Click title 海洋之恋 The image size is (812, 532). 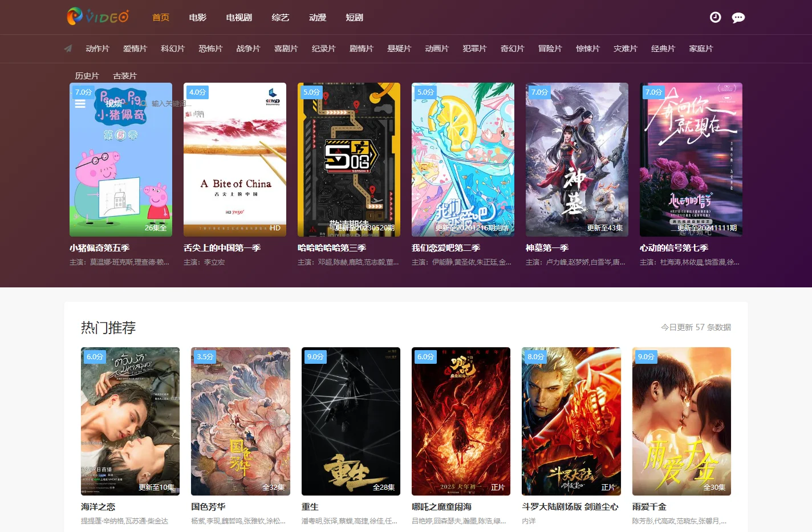(x=98, y=507)
